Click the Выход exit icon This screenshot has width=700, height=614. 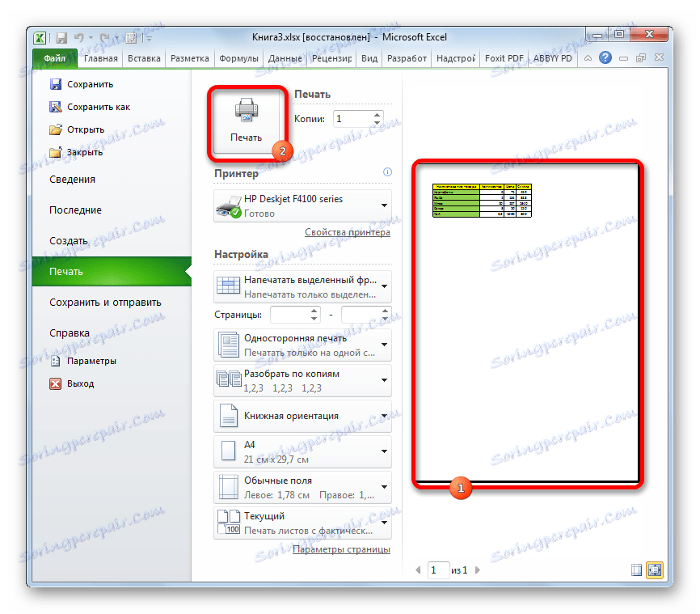[56, 383]
